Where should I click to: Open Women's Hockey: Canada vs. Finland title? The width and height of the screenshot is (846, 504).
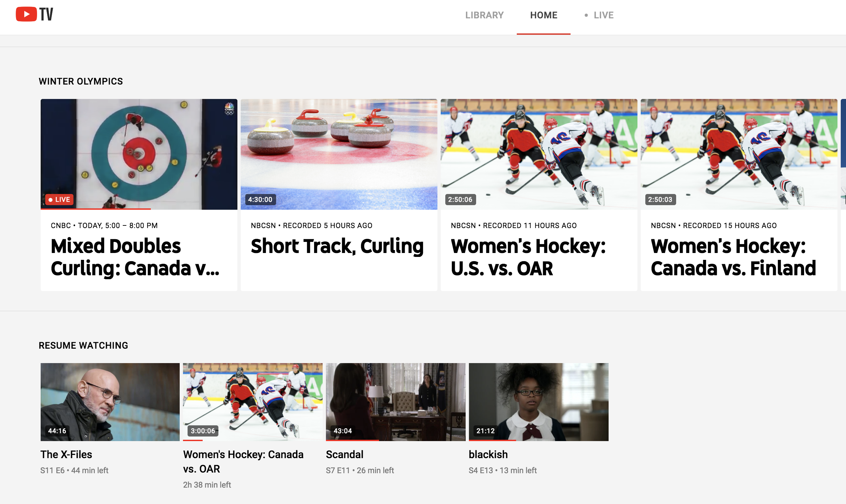coord(733,257)
